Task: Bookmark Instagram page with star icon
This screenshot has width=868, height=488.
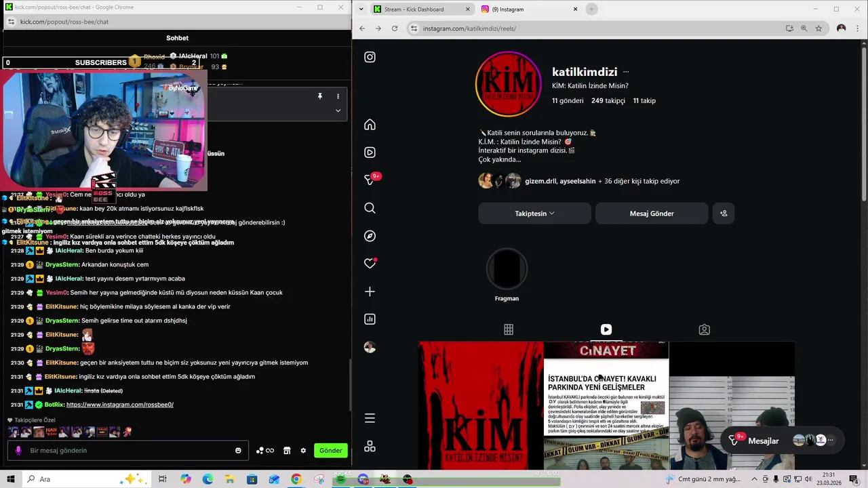Action: [x=818, y=28]
